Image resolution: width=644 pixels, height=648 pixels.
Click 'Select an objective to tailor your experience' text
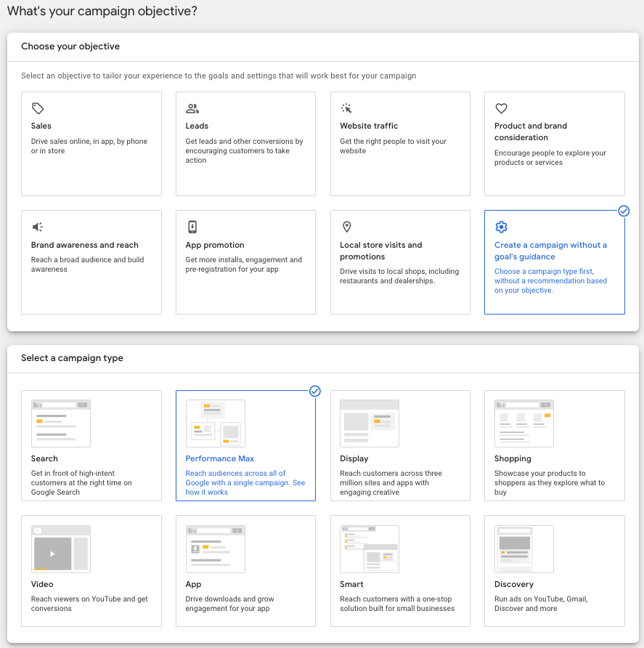pos(219,76)
